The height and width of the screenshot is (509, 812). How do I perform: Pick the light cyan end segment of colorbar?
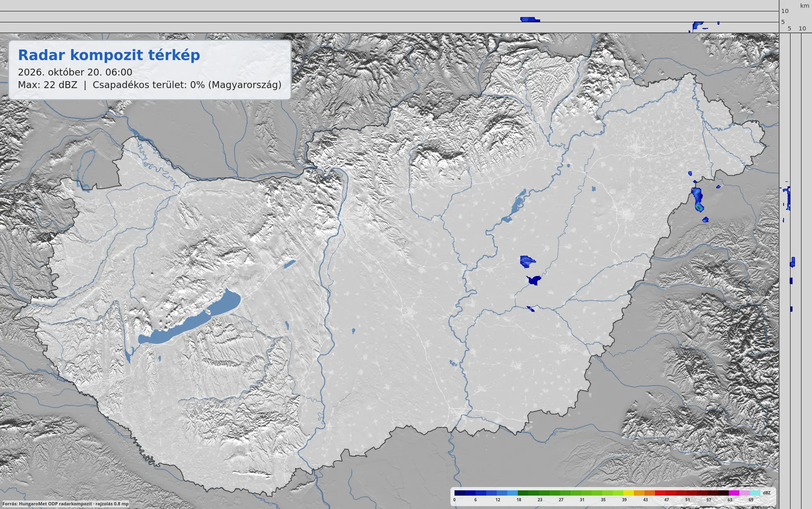coord(755,493)
